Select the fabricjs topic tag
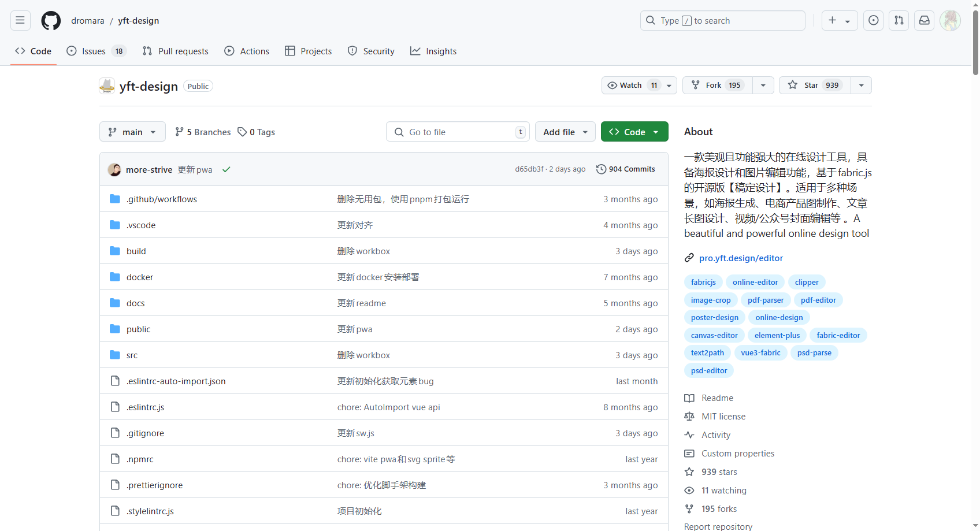980x531 pixels. (x=703, y=282)
